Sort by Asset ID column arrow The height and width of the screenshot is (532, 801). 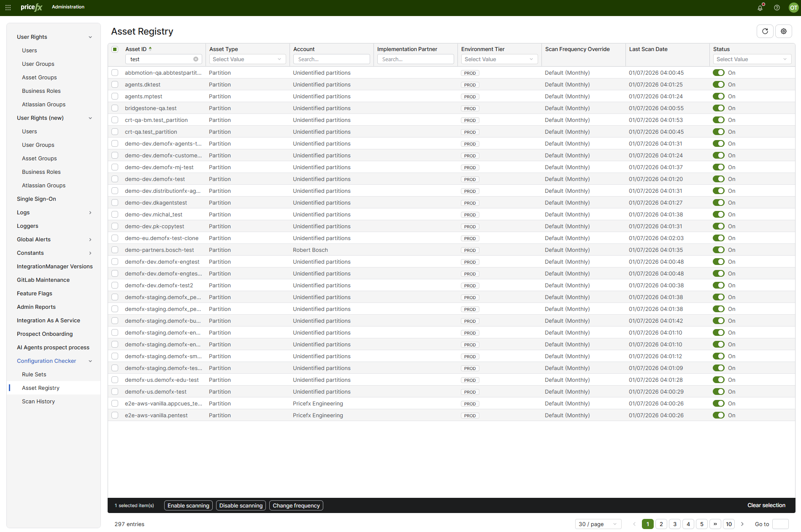[x=150, y=49]
